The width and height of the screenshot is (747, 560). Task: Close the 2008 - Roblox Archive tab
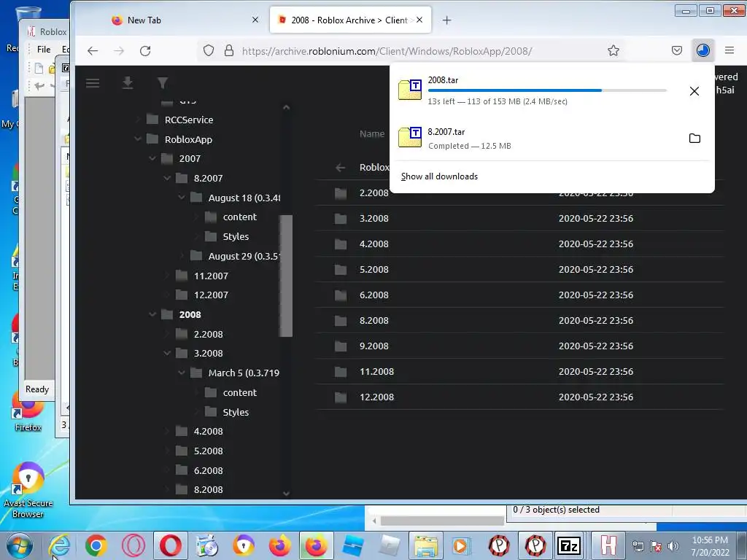[419, 20]
